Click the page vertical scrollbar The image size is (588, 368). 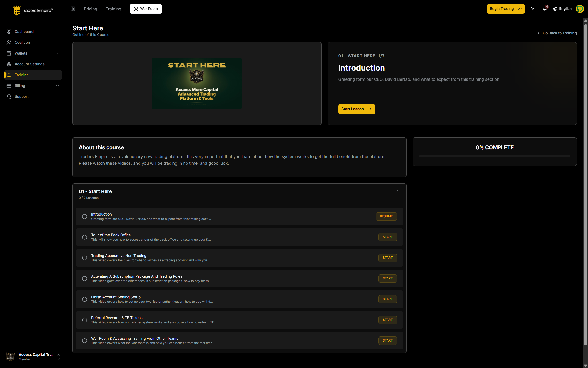point(585,184)
